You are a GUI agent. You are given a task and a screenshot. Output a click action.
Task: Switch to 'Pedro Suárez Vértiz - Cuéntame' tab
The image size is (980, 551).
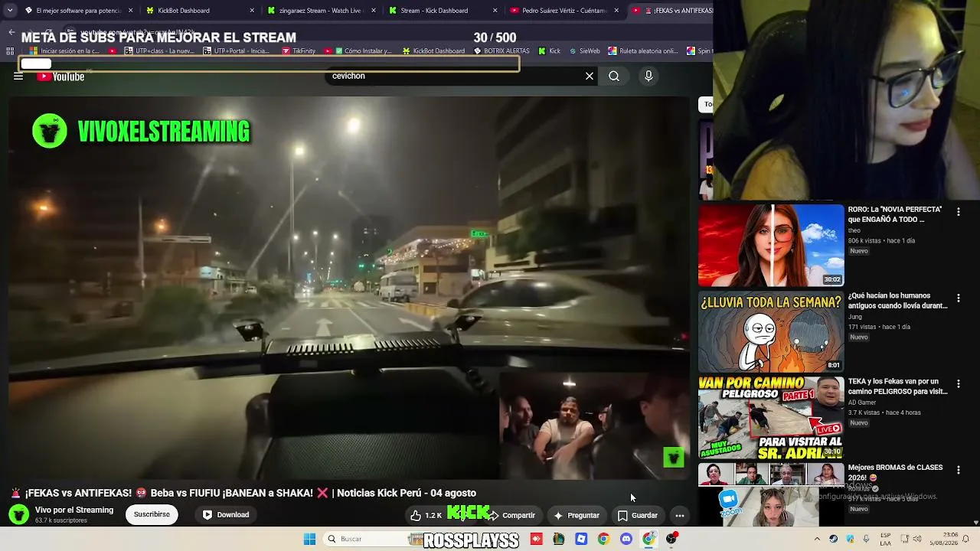563,11
